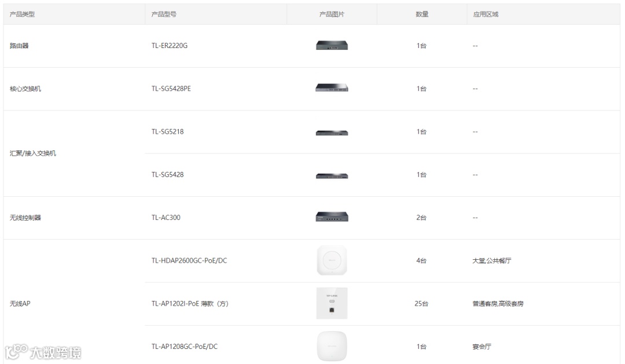This screenshot has width=625, height=364.
Task: Click the 产品图片 column header
Action: (332, 14)
